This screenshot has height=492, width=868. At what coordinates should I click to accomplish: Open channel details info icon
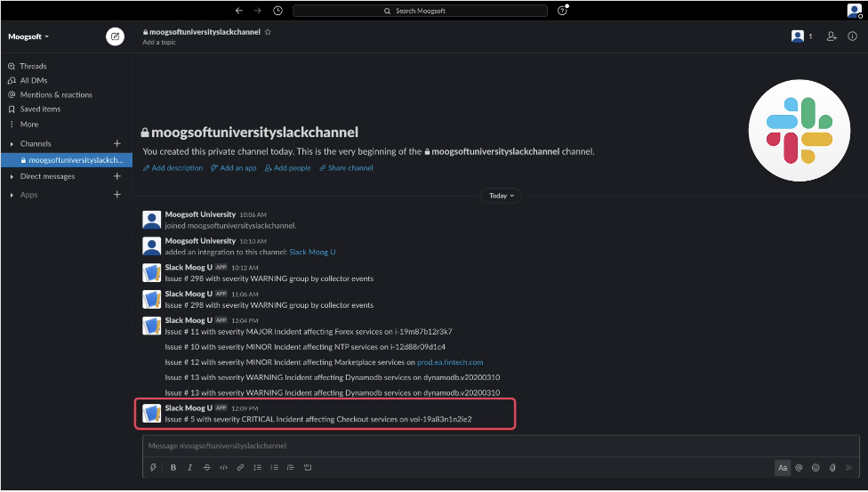[853, 36]
